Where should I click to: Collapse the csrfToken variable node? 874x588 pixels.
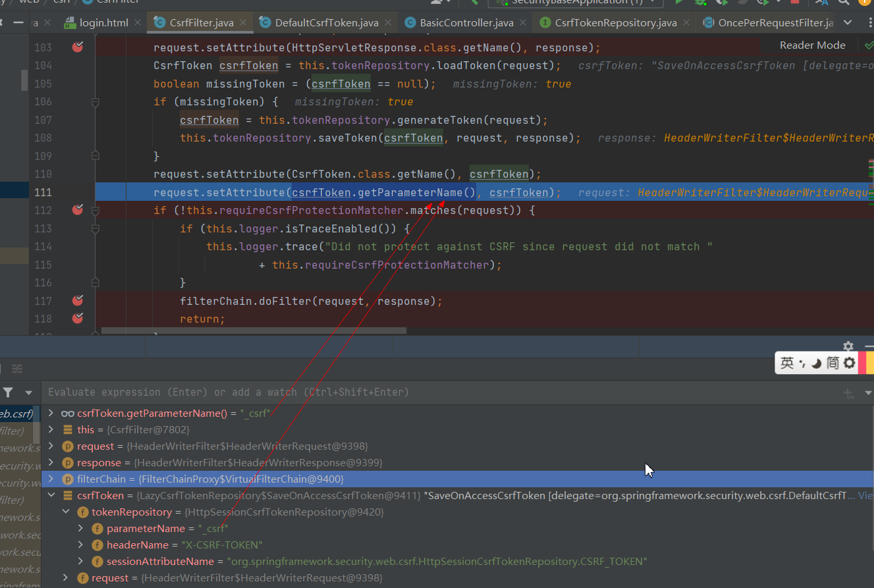coord(51,495)
